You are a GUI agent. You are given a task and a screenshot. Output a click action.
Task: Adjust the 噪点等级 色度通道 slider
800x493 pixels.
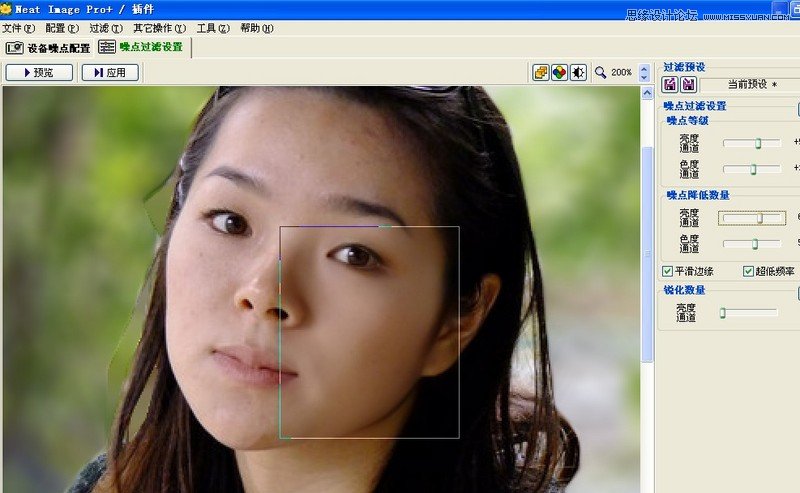(753, 169)
